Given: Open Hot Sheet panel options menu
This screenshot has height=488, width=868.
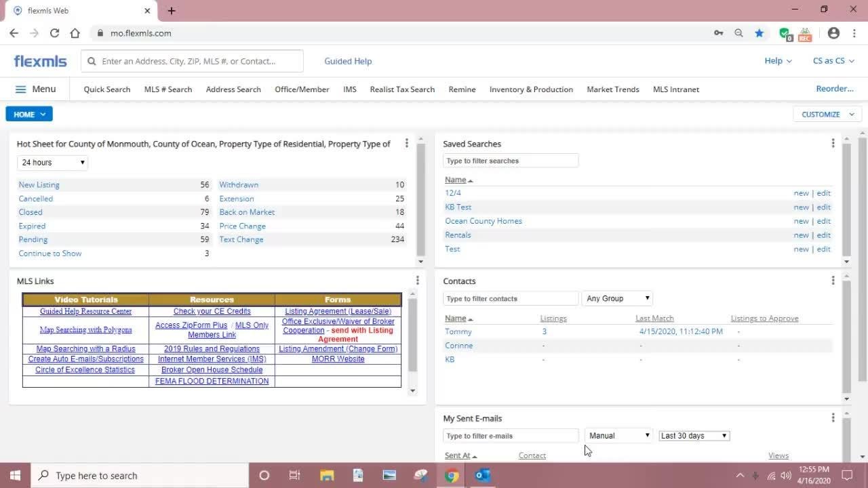Looking at the screenshot, I should tap(407, 143).
